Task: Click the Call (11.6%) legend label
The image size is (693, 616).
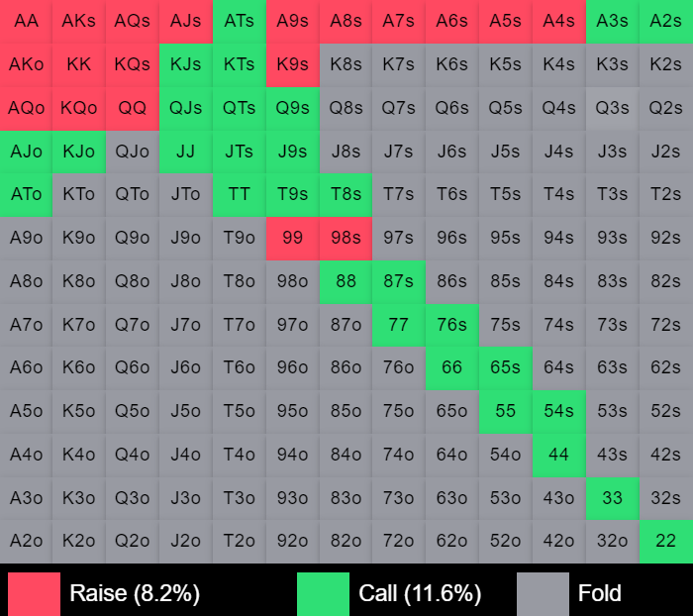Action: (420, 593)
